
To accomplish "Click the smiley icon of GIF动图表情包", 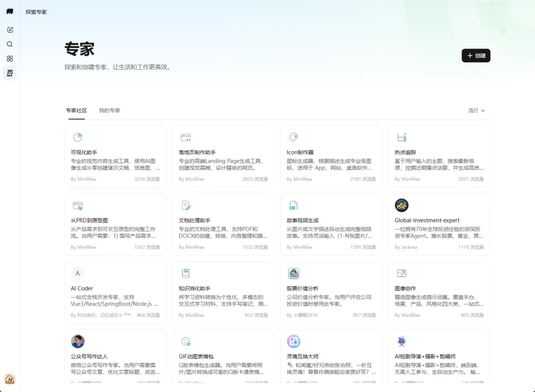I will pos(186,341).
